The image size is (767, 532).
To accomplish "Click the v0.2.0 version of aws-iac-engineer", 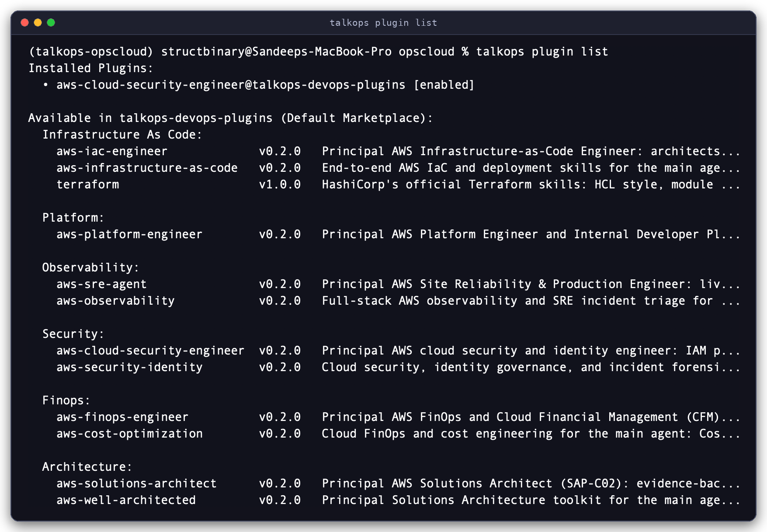I will [x=280, y=151].
